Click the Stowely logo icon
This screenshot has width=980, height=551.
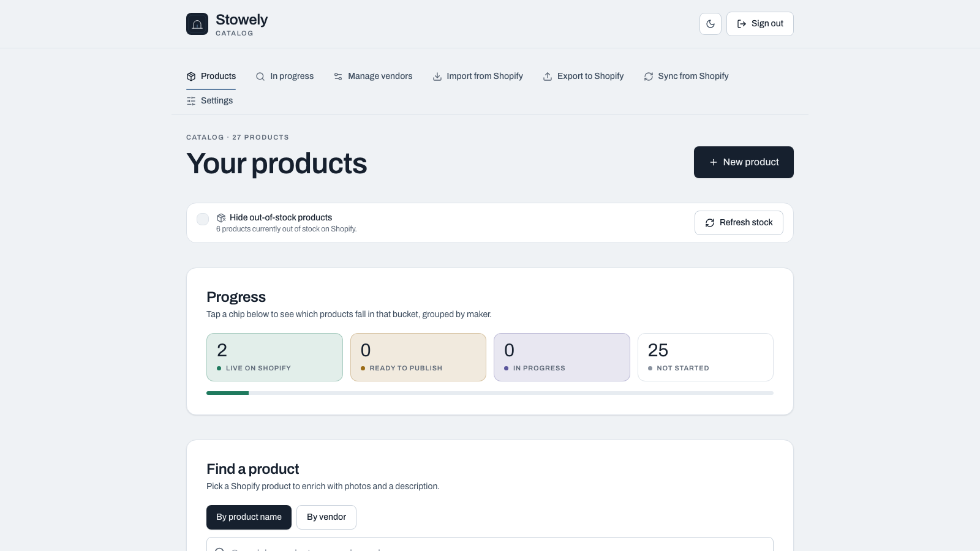pyautogui.click(x=197, y=24)
